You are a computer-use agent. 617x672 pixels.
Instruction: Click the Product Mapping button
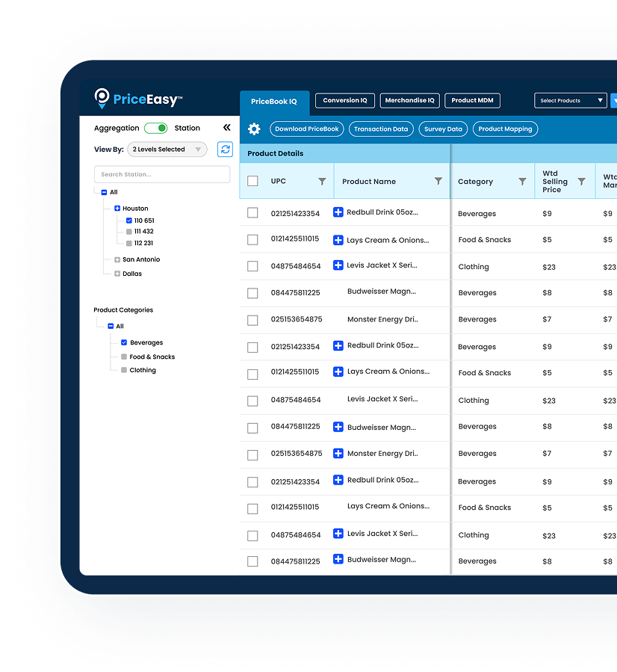tap(505, 129)
